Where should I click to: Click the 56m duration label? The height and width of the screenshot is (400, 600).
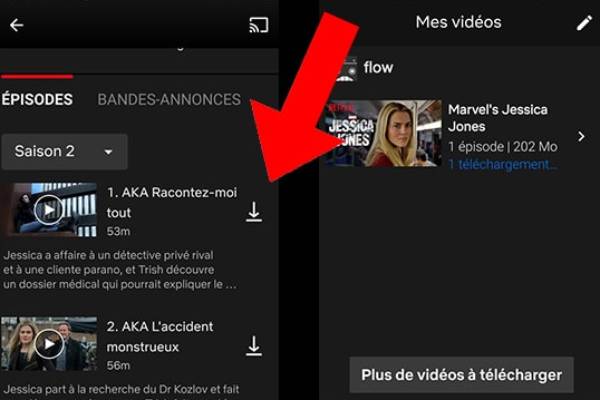click(118, 366)
